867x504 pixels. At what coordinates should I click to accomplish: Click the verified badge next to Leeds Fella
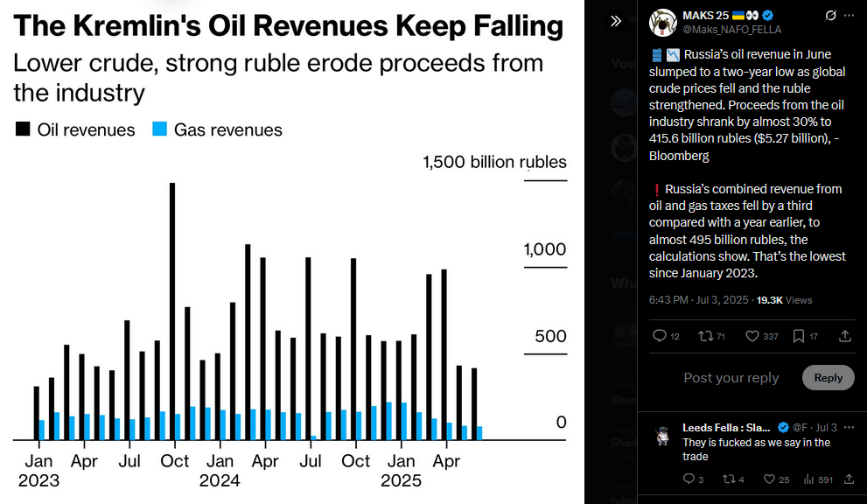[783, 427]
